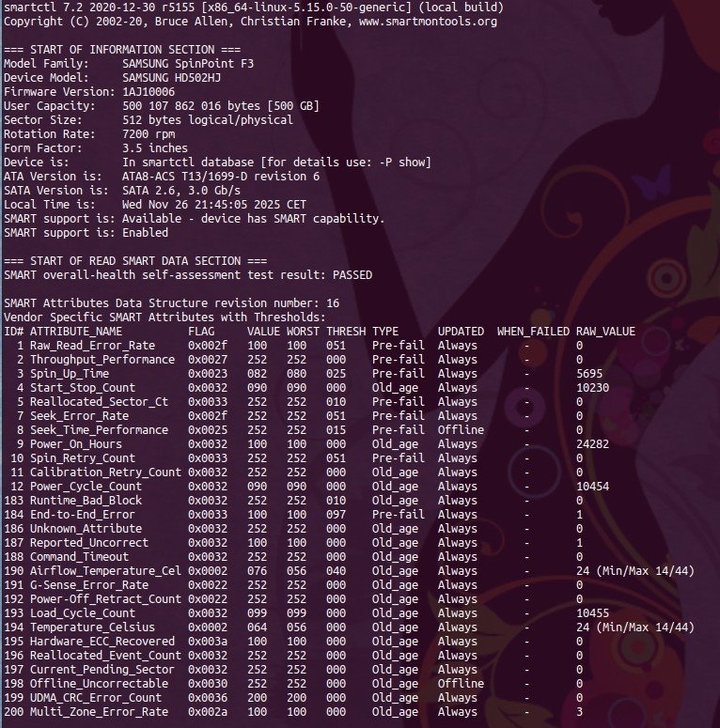Select the firmware version 1AJ10006
Viewport: 720px width, 728px height.
click(149, 91)
